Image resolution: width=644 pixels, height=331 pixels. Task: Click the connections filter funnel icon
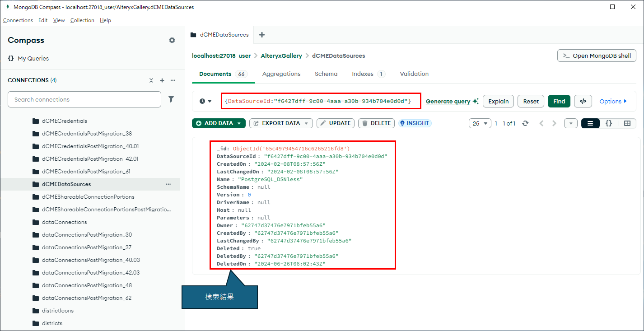tap(171, 99)
